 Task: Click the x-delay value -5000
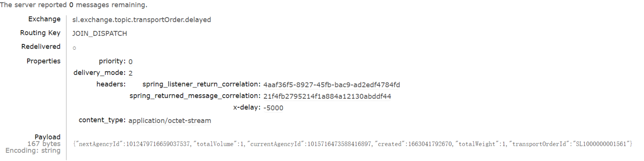(273, 108)
